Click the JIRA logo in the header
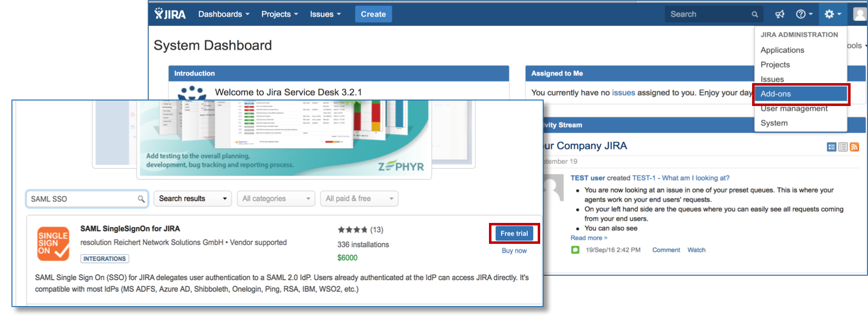 click(x=170, y=14)
